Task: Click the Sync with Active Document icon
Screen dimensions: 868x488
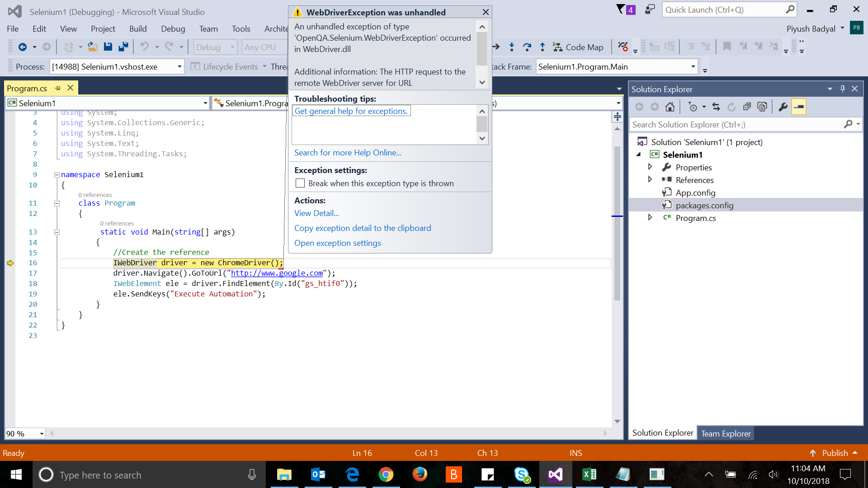Action: click(716, 107)
